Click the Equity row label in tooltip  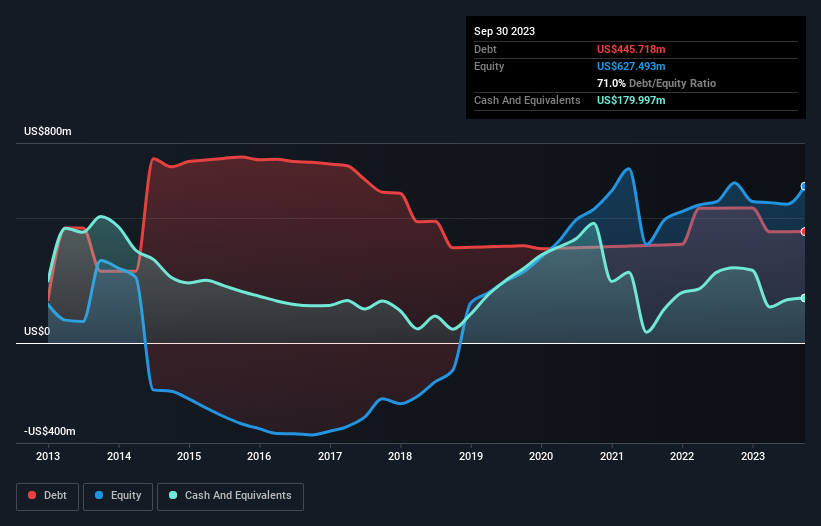pos(489,66)
